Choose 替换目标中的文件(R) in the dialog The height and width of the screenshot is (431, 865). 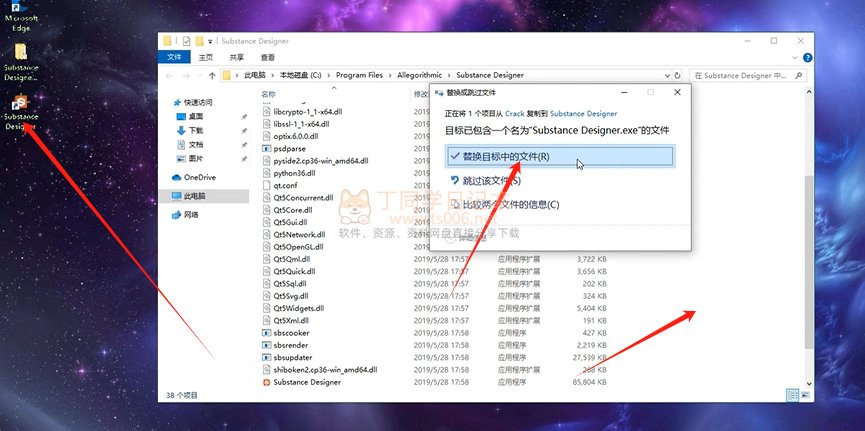[x=559, y=156]
